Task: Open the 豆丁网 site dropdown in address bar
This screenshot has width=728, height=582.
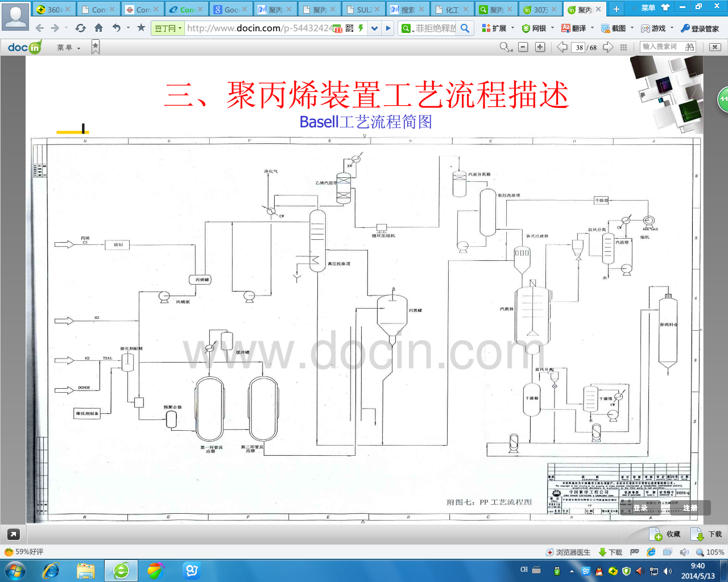Action: pyautogui.click(x=168, y=28)
